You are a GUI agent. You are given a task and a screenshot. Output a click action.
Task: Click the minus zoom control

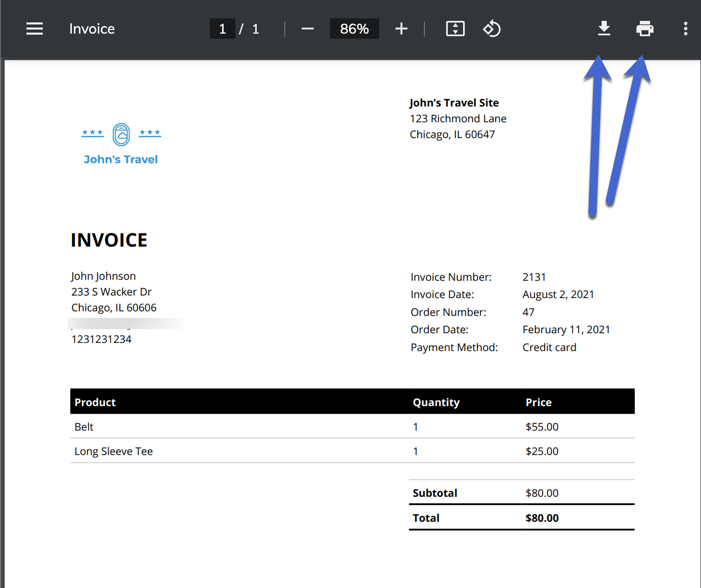point(307,29)
